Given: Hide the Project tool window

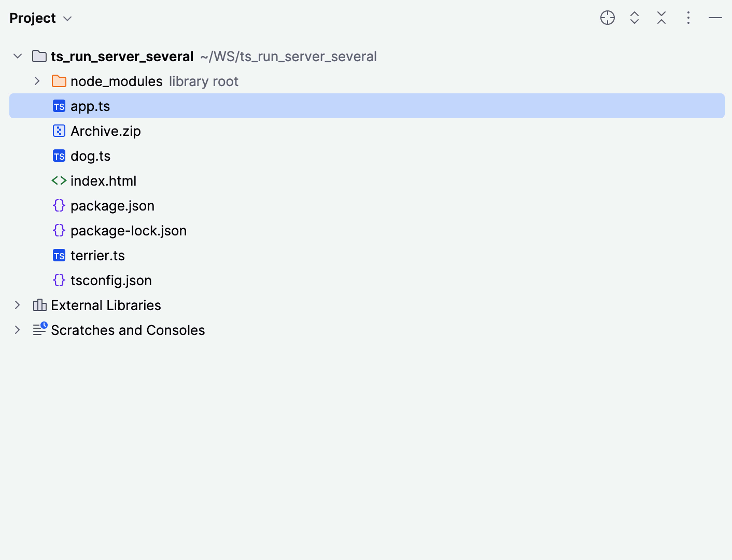Looking at the screenshot, I should [x=715, y=18].
